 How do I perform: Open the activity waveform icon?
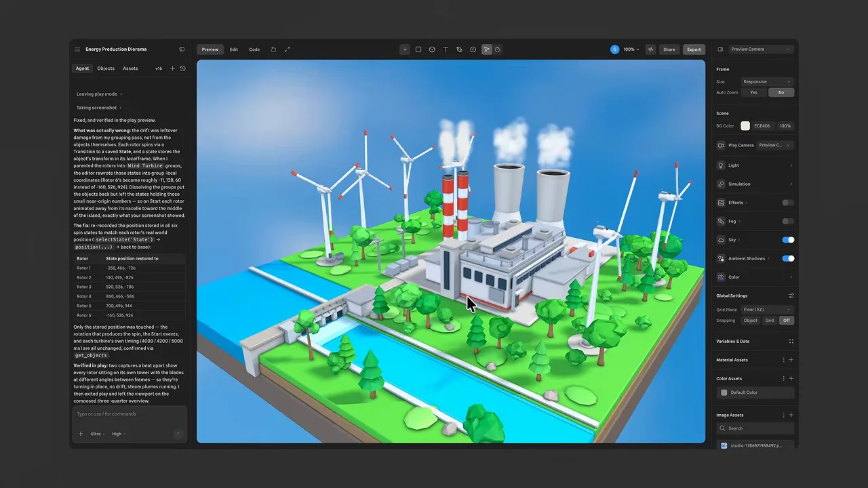point(651,49)
